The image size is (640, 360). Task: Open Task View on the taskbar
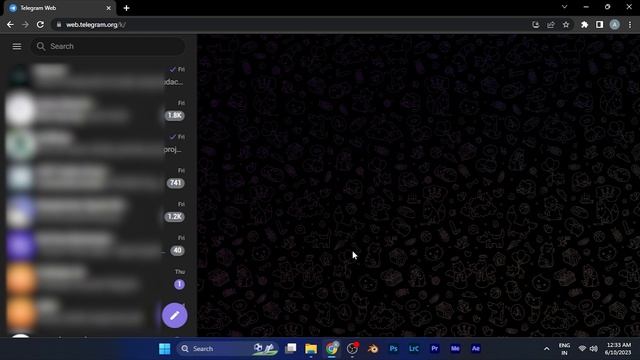point(291,349)
